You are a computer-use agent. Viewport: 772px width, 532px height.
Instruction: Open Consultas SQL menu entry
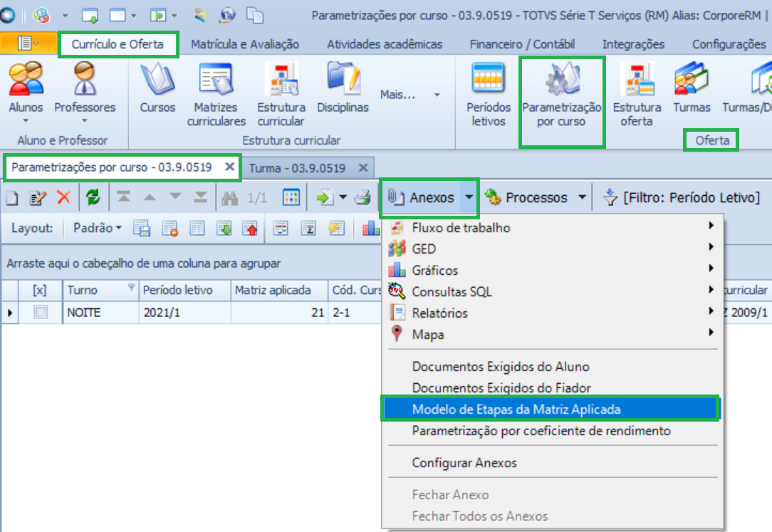point(553,291)
